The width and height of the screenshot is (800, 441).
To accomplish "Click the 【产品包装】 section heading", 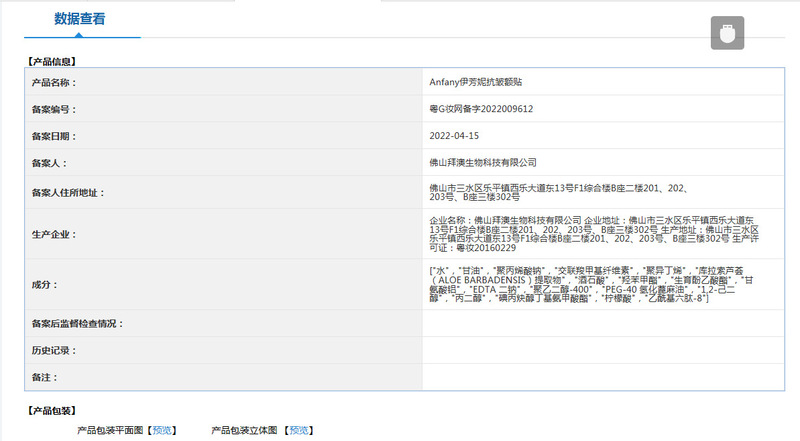I will (52, 411).
